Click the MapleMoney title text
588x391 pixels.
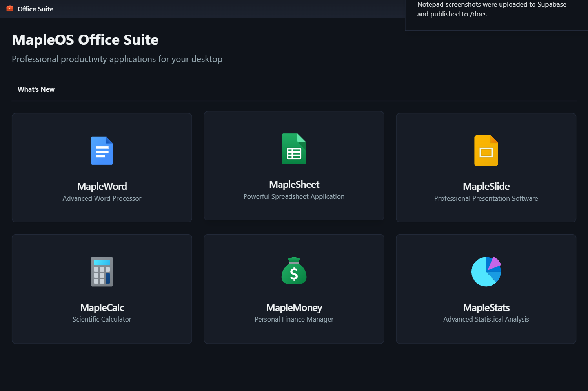(294, 307)
